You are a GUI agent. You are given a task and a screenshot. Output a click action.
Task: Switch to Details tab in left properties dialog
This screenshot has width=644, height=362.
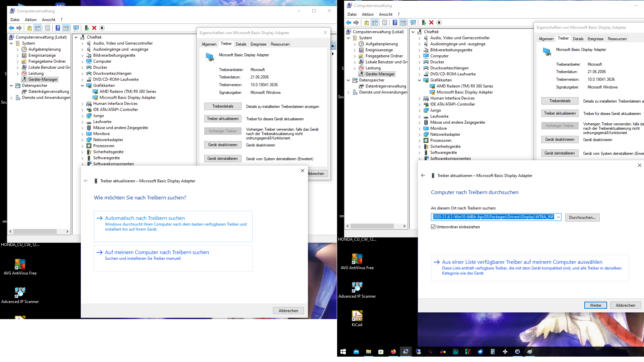(x=241, y=44)
